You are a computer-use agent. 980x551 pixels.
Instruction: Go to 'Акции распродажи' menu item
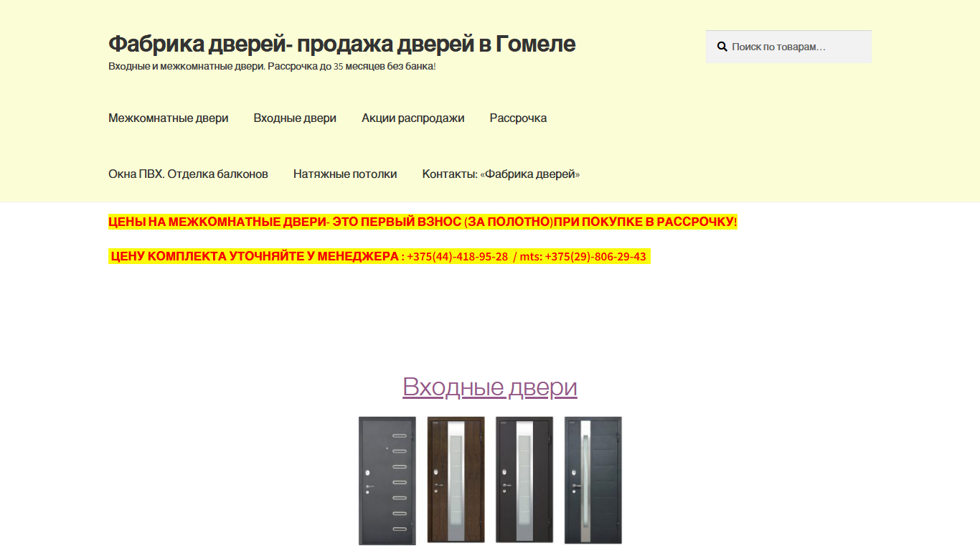click(x=413, y=118)
